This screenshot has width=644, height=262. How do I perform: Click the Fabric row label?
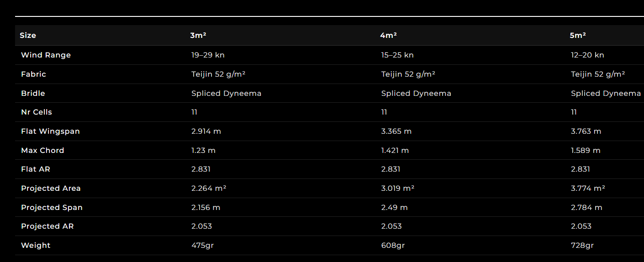pyautogui.click(x=33, y=74)
